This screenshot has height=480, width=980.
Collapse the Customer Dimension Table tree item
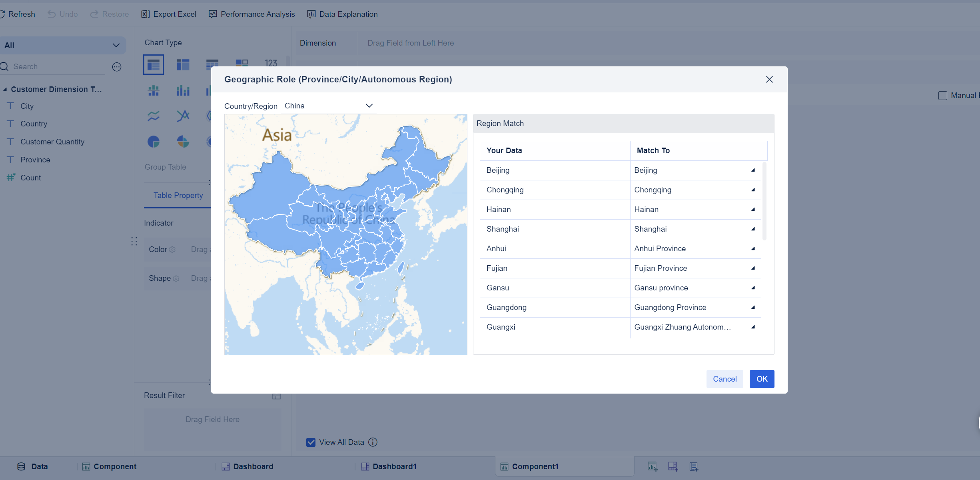point(5,89)
